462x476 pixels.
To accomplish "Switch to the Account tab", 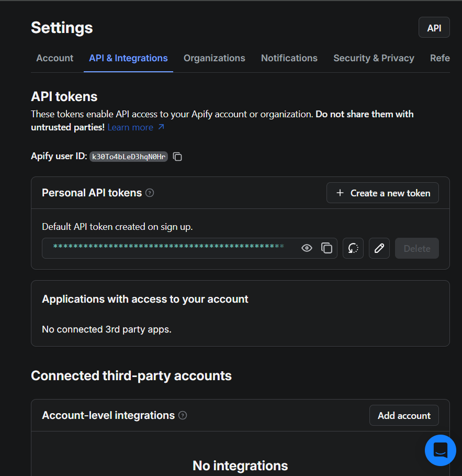I will 54,58.
